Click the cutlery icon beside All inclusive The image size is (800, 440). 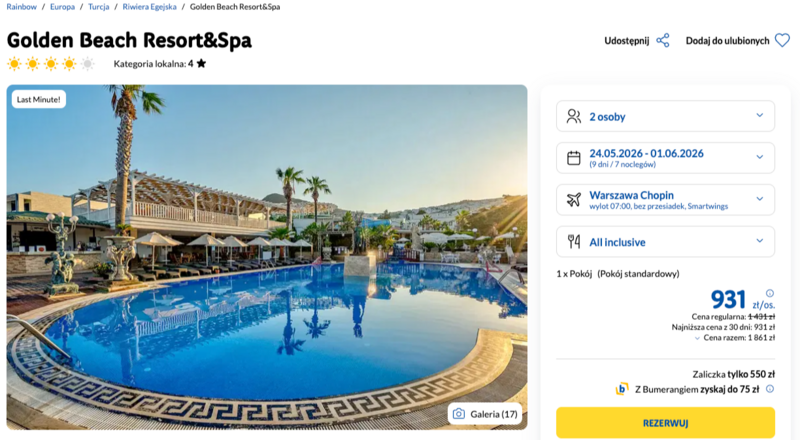573,242
